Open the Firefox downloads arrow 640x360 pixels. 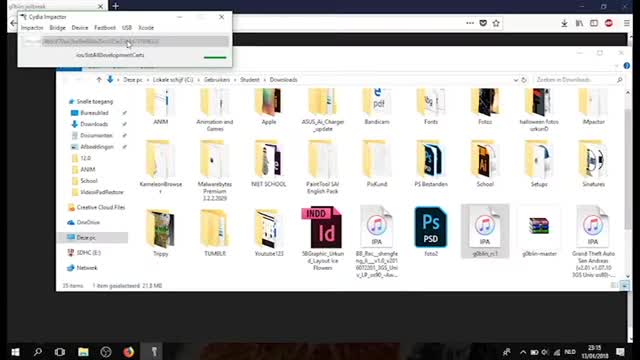pyautogui.click(x=564, y=23)
